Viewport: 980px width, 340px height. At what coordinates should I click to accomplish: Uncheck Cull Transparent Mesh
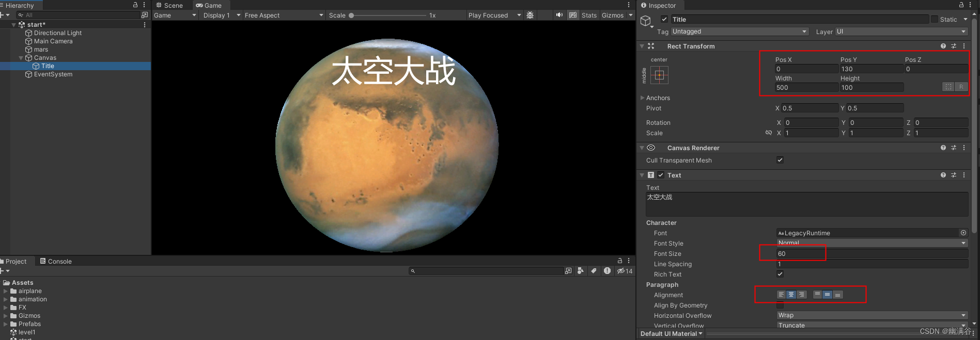pos(780,160)
